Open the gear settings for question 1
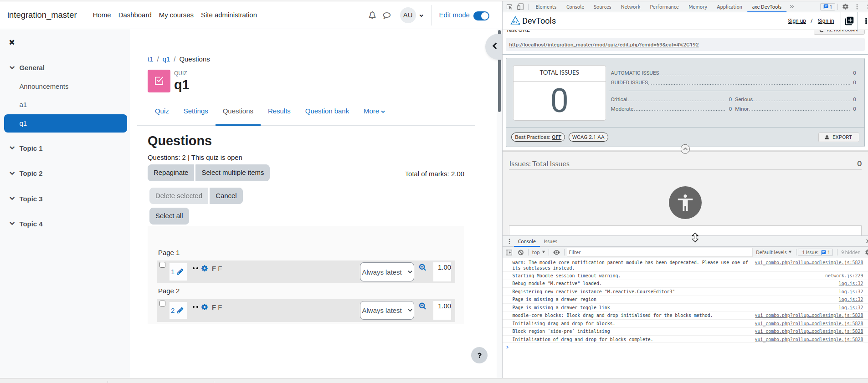The height and width of the screenshot is (383, 868). 205,269
